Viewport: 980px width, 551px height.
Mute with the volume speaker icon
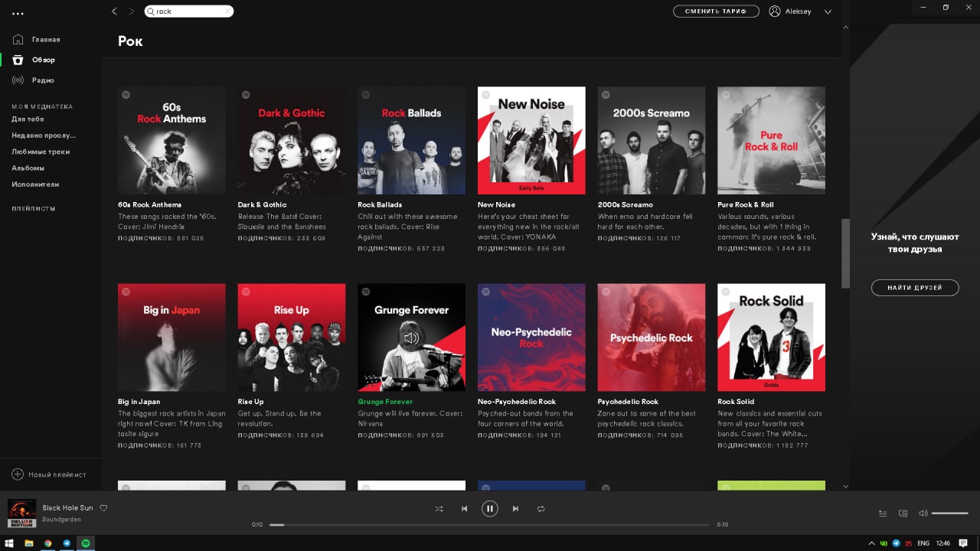coord(923,514)
